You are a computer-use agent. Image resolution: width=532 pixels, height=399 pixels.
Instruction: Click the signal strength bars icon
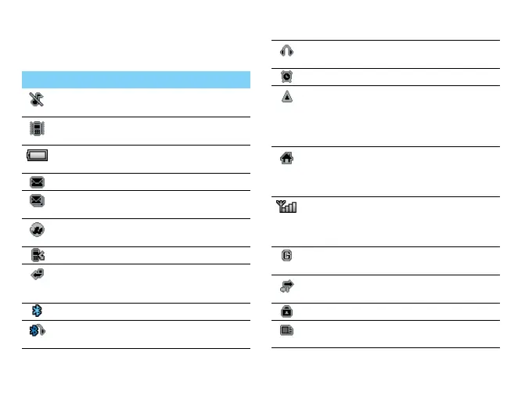[286, 207]
